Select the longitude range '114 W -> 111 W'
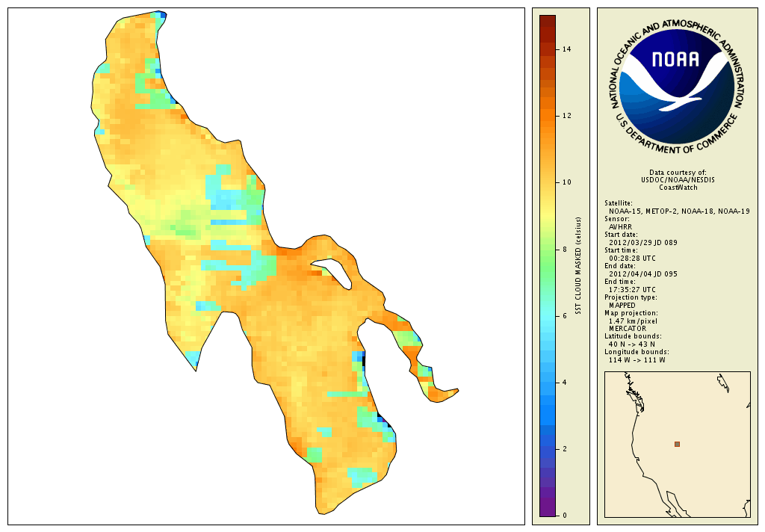This screenshot has width=765, height=532. [x=637, y=360]
